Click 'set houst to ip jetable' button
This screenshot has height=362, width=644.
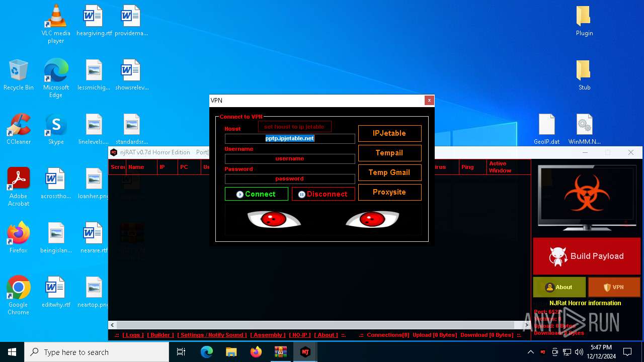pos(294,127)
